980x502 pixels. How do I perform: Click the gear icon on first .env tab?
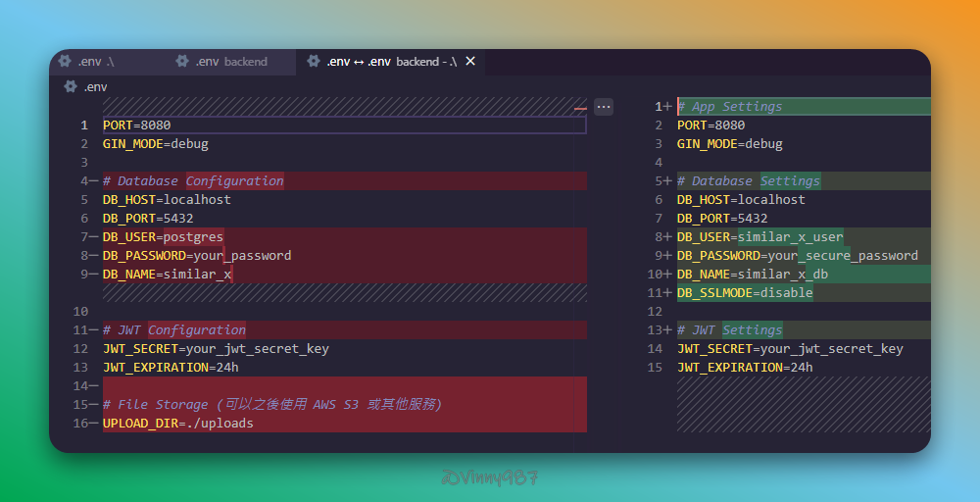tap(65, 61)
